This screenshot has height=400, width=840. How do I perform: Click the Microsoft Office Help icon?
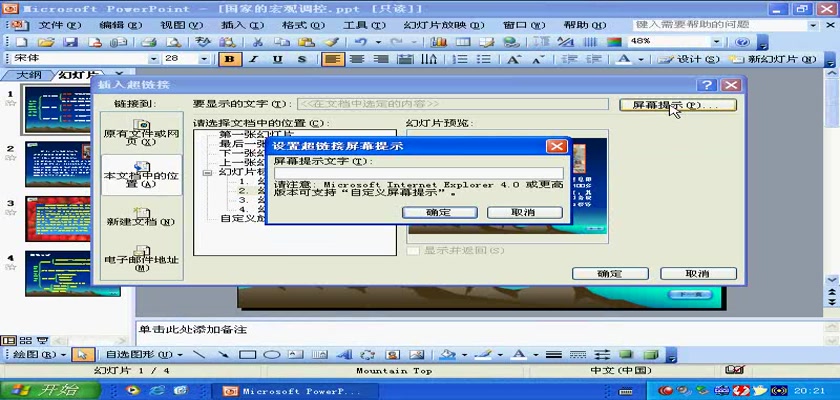pyautogui.click(x=742, y=42)
